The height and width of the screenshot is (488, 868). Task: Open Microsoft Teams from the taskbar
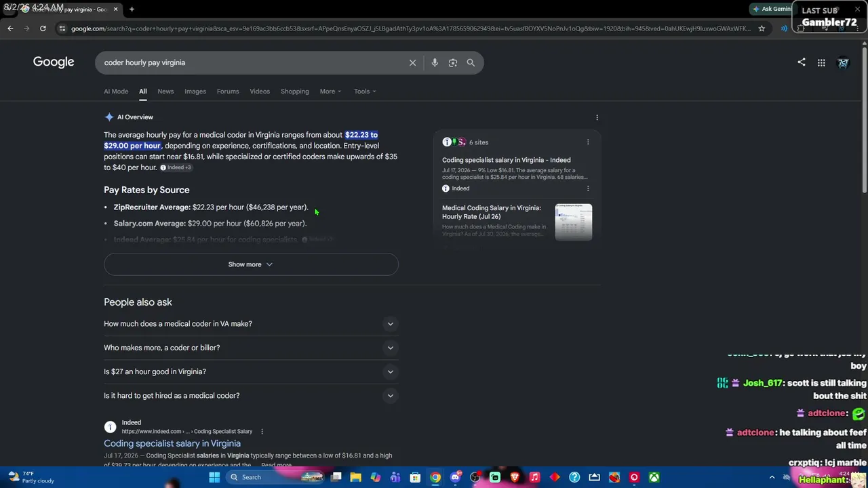tap(395, 477)
